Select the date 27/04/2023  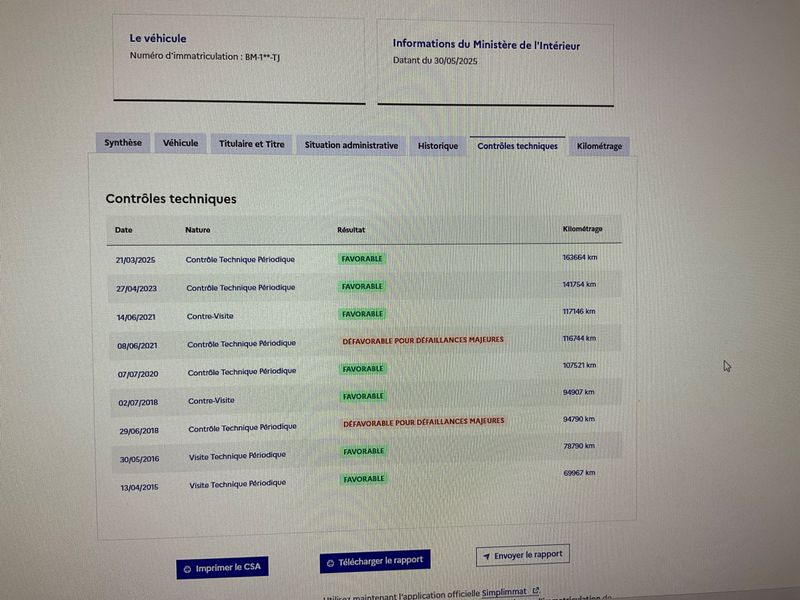(x=136, y=289)
